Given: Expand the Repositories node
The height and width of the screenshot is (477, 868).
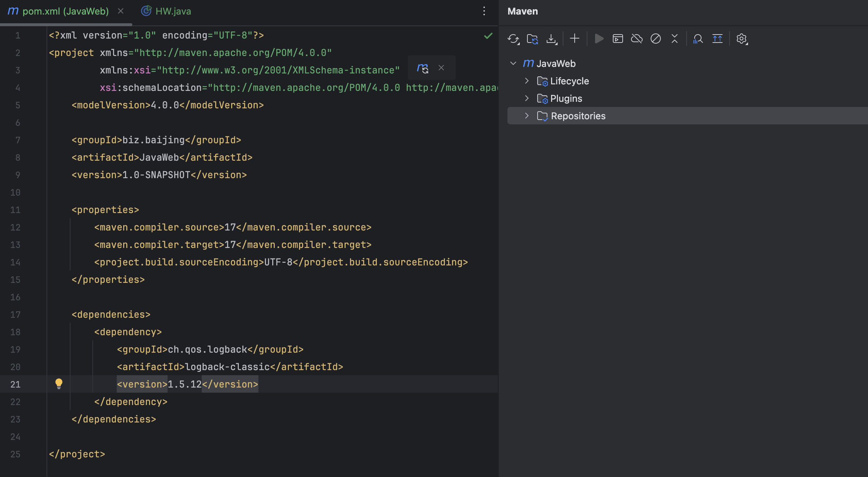Looking at the screenshot, I should point(527,116).
